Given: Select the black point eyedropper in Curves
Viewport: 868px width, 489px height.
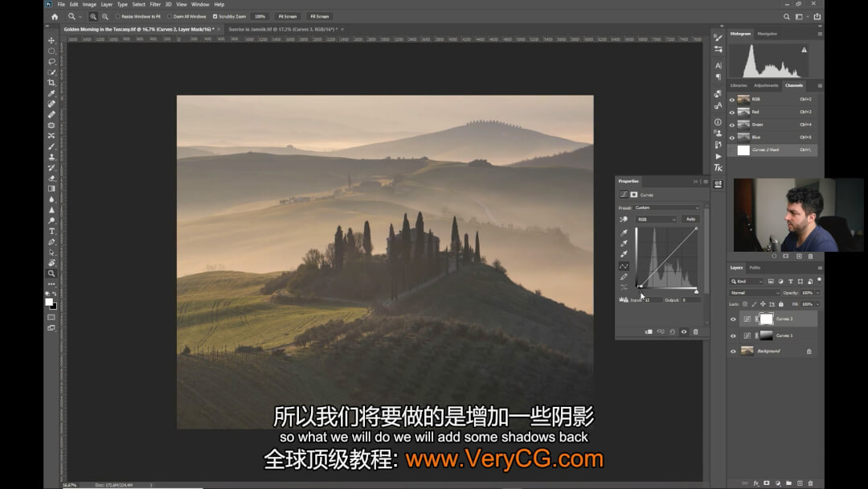Looking at the screenshot, I should tap(624, 232).
